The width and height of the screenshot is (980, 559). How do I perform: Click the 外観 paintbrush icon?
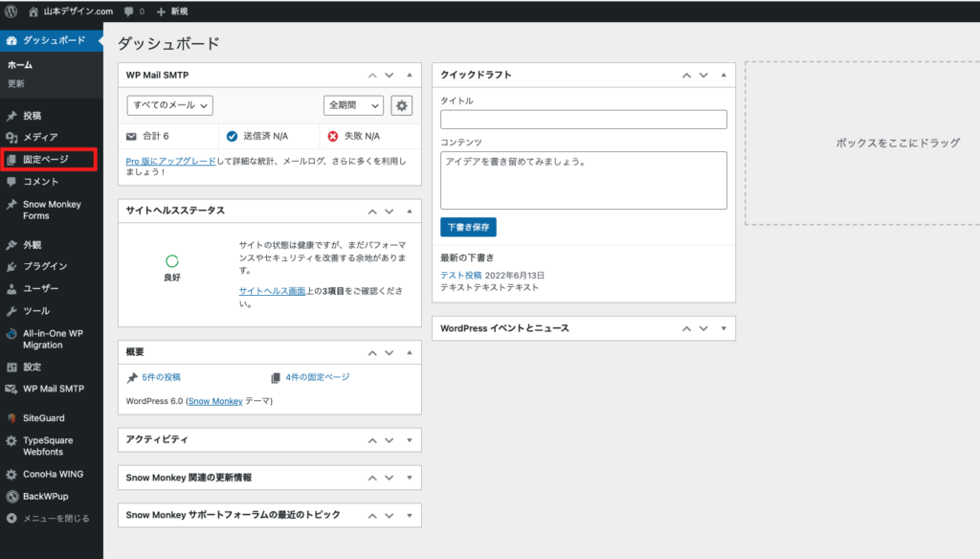[11, 245]
